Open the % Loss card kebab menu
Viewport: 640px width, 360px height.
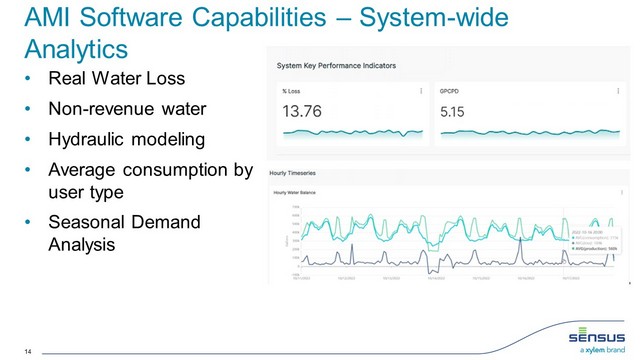[x=421, y=91]
